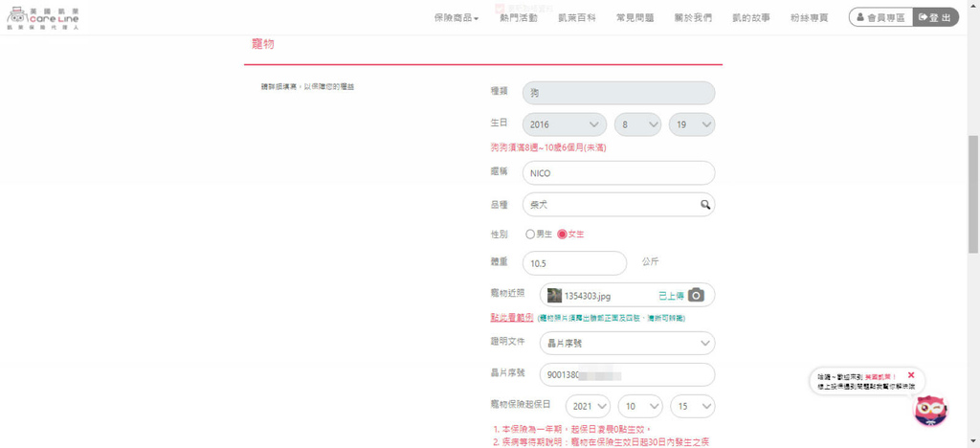This screenshot has height=448, width=980.
Task: Click the chip number input field
Action: pyautogui.click(x=627, y=375)
